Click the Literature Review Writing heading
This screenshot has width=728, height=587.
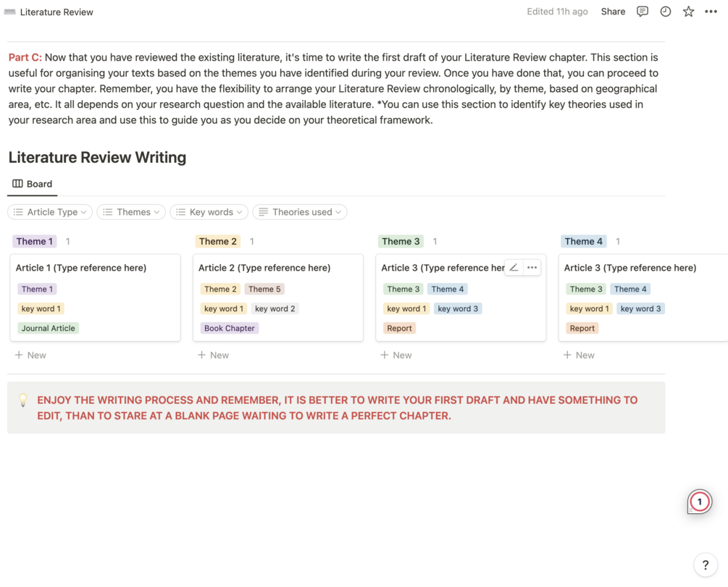[97, 157]
